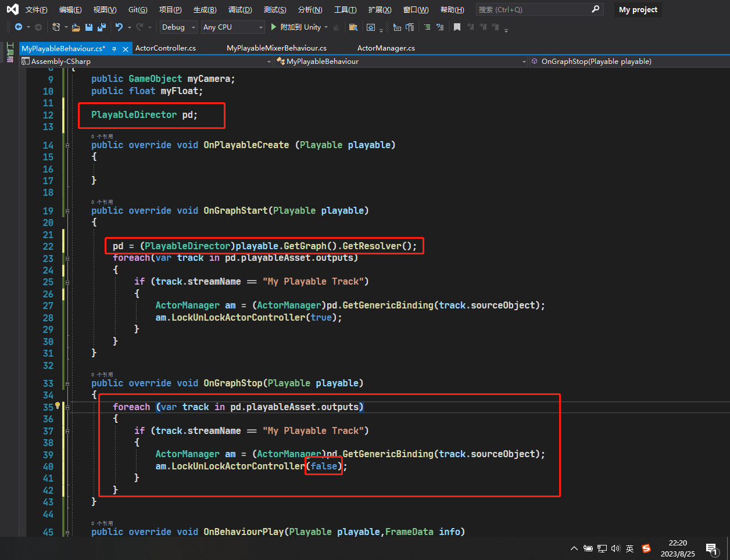Image resolution: width=730 pixels, height=560 pixels.
Task: Toggle the English/Chinese input mode indicator
Action: click(630, 548)
